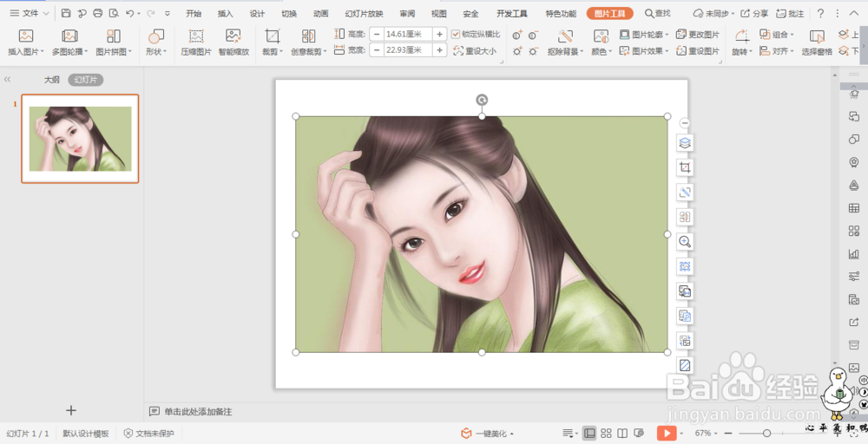Viewport: 868px width, 444px height.
Task: Click the 查找 (Find) search button
Action: (658, 13)
